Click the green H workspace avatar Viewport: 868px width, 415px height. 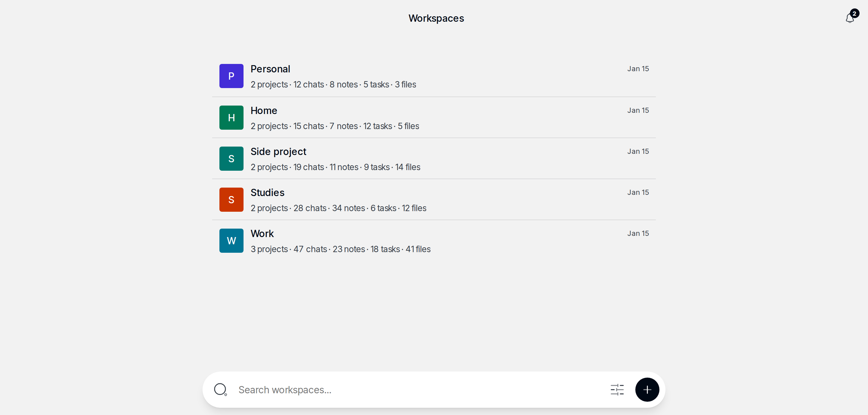[231, 118]
